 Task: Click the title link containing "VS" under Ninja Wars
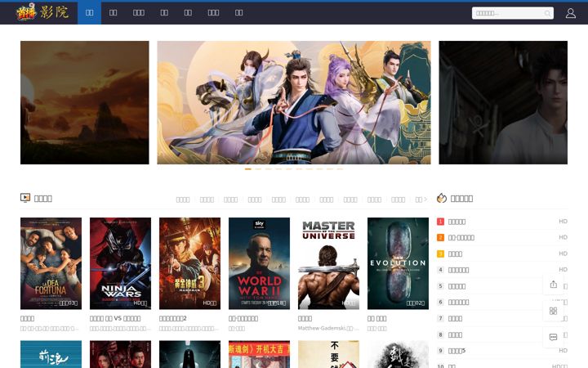point(115,318)
